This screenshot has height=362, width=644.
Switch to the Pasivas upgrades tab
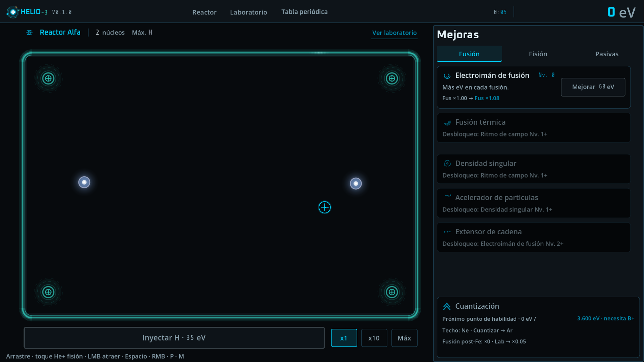607,54
